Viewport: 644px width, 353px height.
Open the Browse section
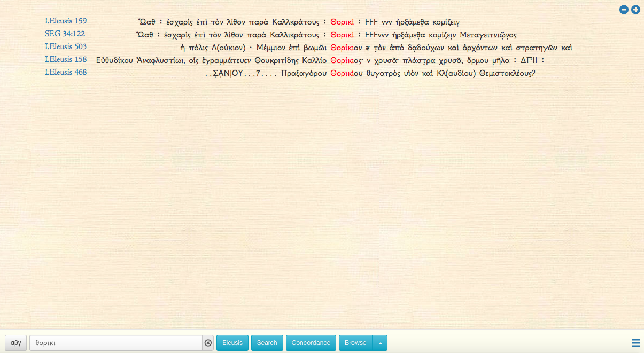[x=355, y=343]
